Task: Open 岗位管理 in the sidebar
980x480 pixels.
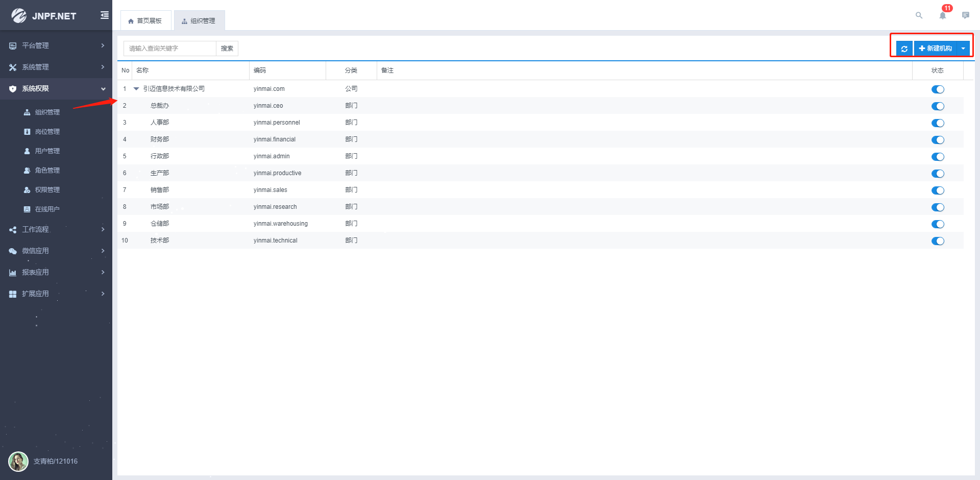Action: (47, 132)
